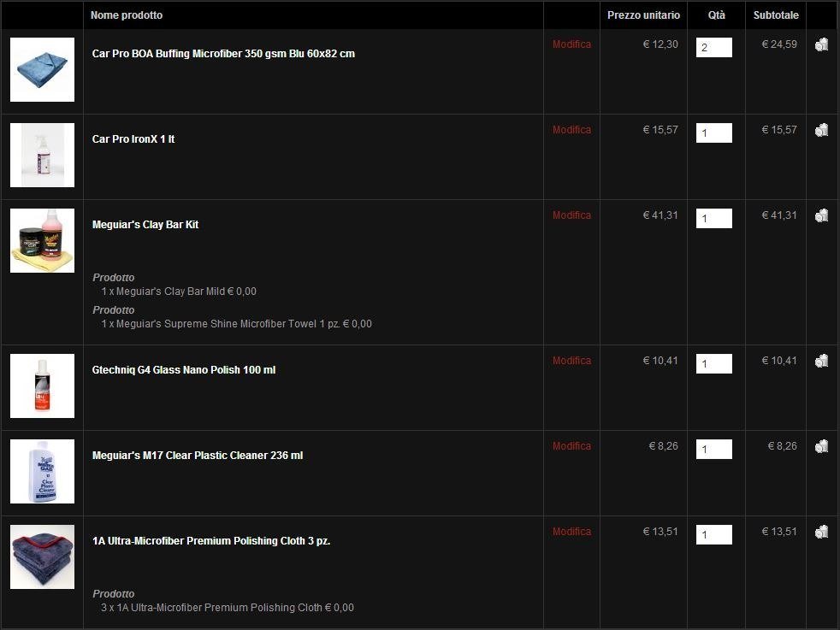Remove Car Pro IronX 1 lt from cart

[x=822, y=130]
